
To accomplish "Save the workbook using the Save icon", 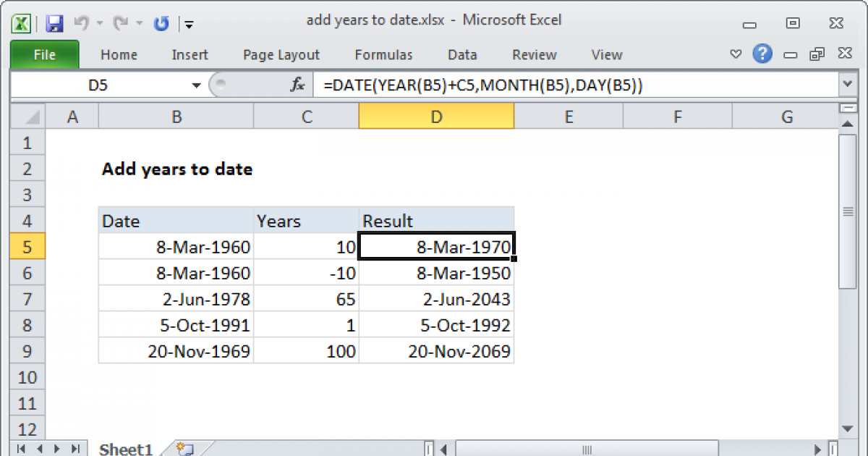I will click(x=54, y=22).
